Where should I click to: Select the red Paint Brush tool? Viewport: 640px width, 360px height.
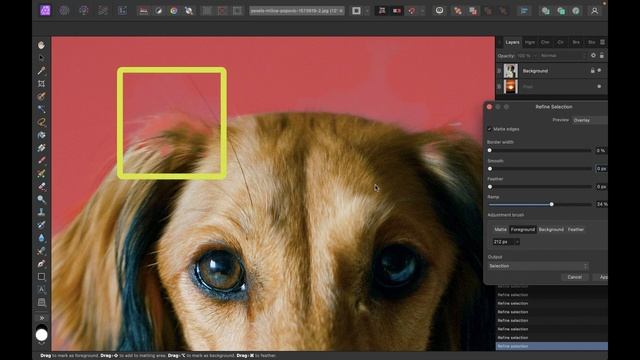coord(41,160)
